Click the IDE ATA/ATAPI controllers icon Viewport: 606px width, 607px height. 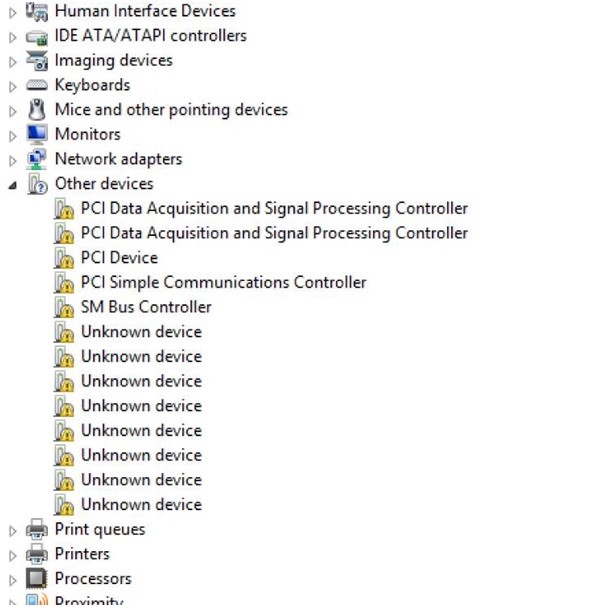[37, 37]
